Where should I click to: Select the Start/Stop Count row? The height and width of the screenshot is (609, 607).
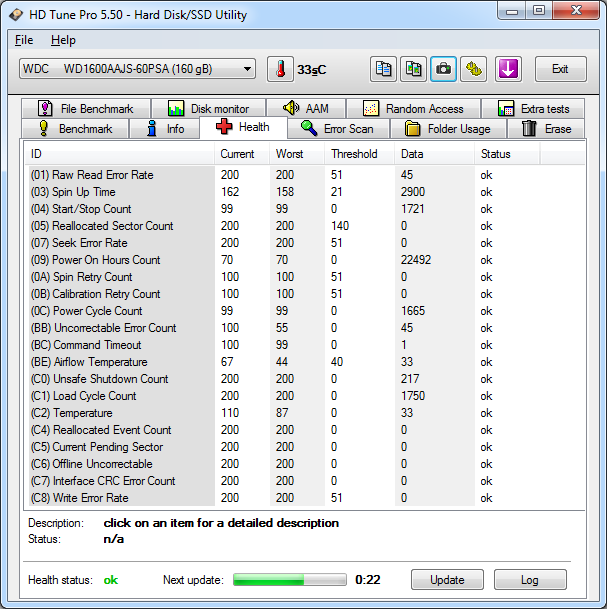tap(306, 209)
